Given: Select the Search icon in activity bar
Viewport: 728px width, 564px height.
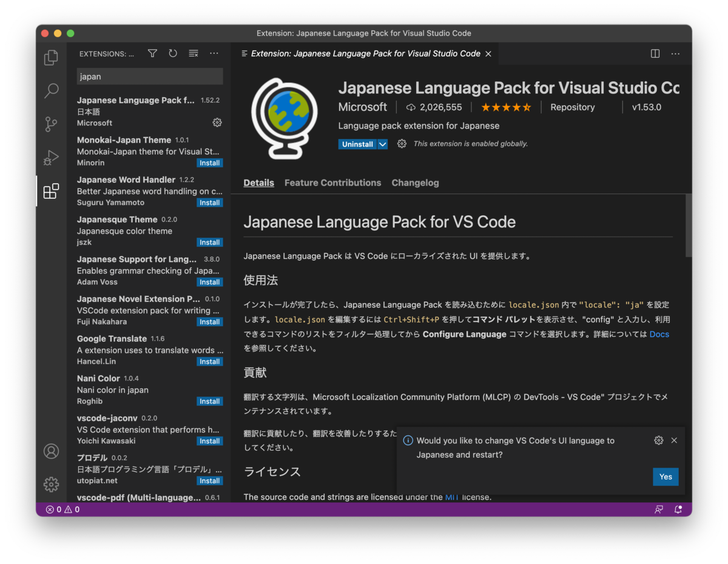Looking at the screenshot, I should click(x=51, y=90).
